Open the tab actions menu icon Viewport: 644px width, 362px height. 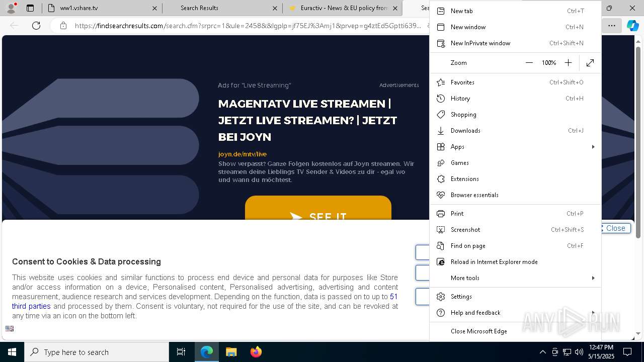(30, 8)
